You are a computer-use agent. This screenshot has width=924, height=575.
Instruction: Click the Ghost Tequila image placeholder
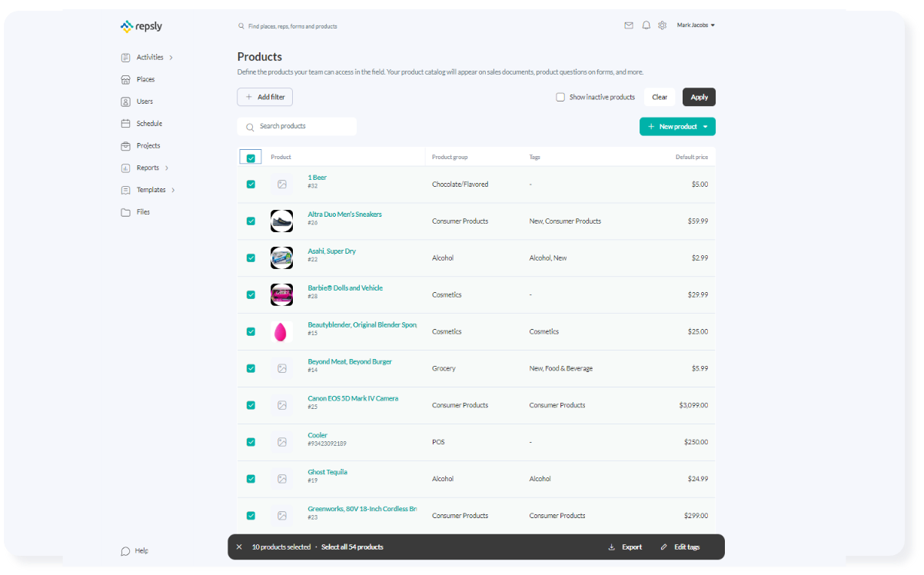pos(282,479)
